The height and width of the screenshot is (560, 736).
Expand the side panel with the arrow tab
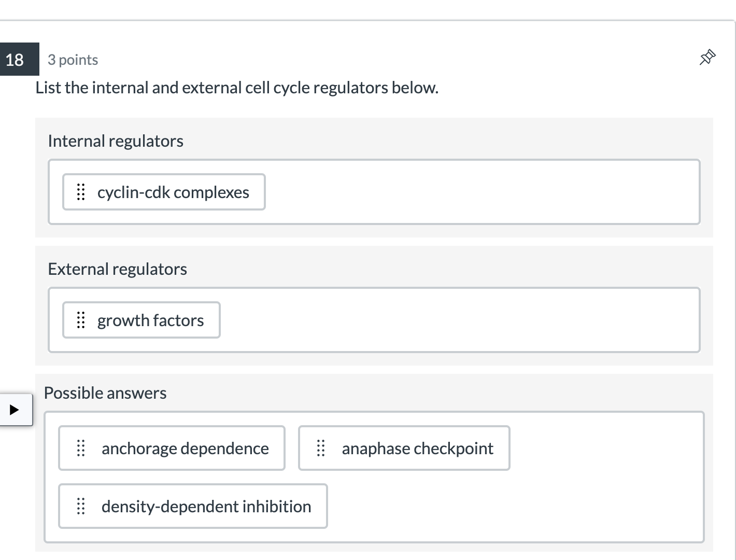pos(15,410)
